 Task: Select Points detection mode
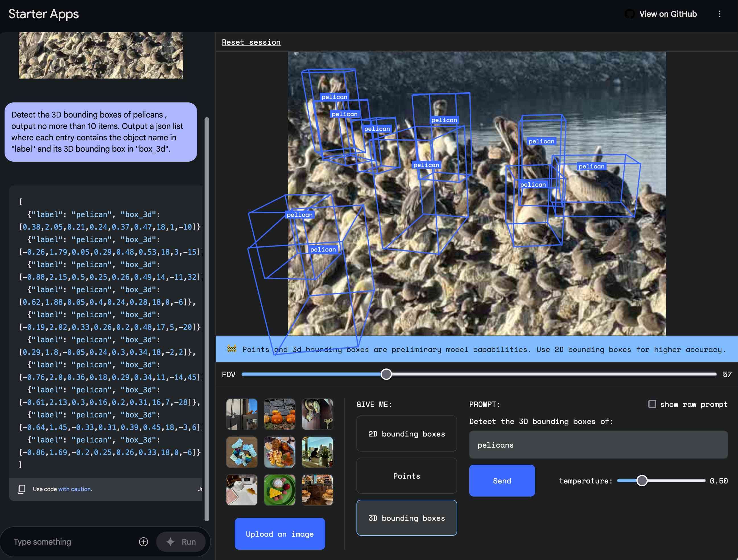tap(406, 476)
